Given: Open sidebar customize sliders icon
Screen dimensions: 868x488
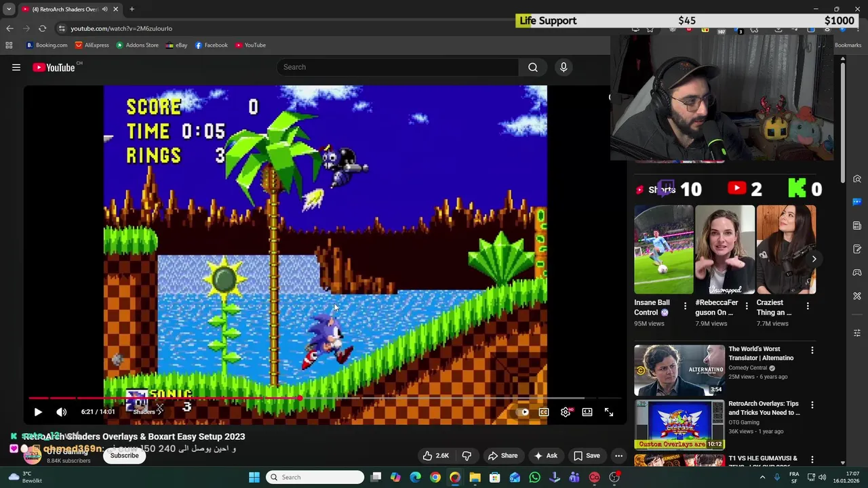Looking at the screenshot, I should (x=857, y=333).
